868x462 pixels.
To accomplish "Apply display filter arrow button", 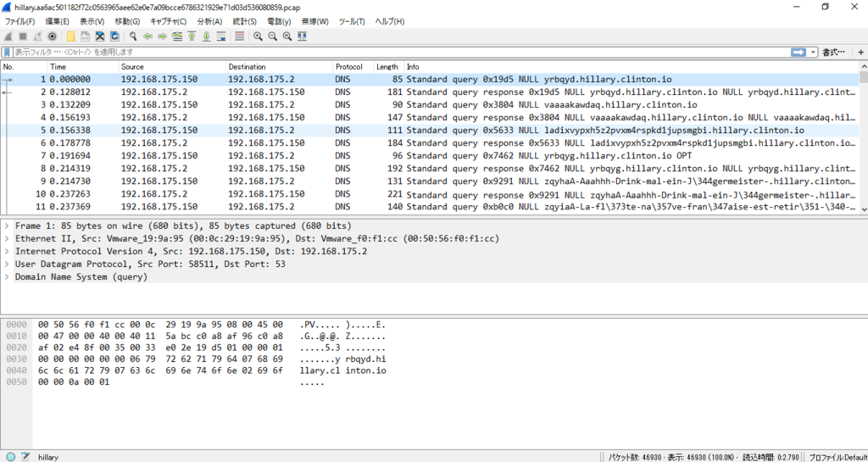I will [798, 52].
